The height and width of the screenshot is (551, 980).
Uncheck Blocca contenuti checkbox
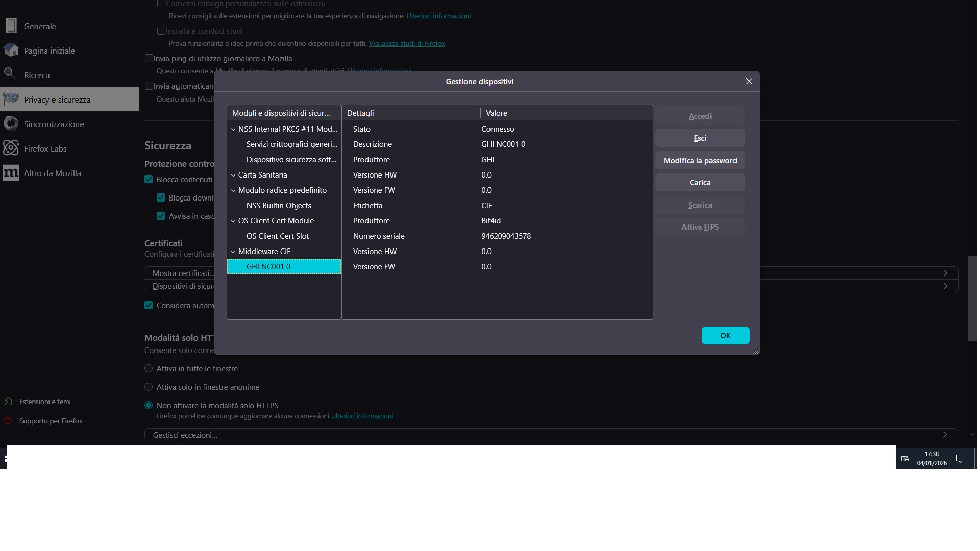click(x=149, y=179)
